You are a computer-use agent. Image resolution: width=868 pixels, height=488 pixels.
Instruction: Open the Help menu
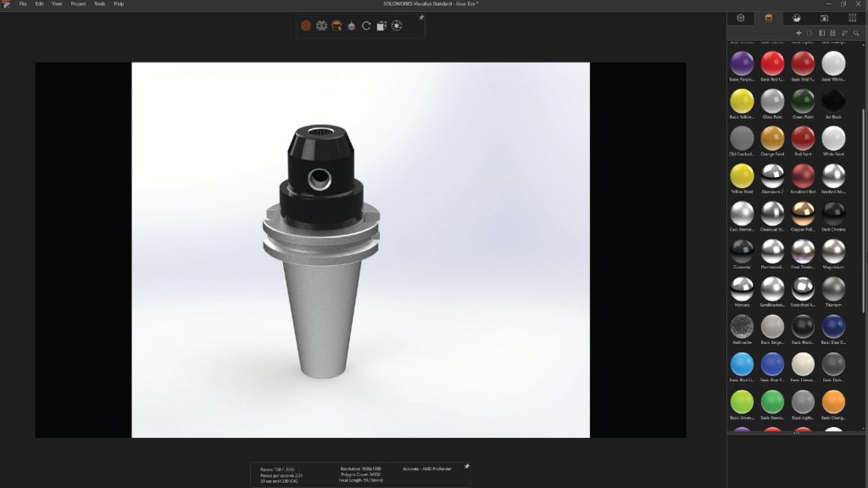click(x=120, y=3)
